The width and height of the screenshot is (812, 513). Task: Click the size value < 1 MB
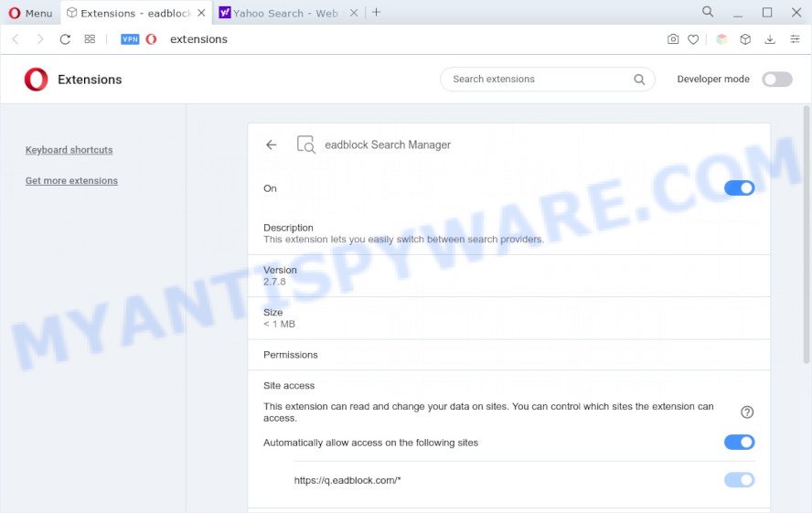click(279, 324)
